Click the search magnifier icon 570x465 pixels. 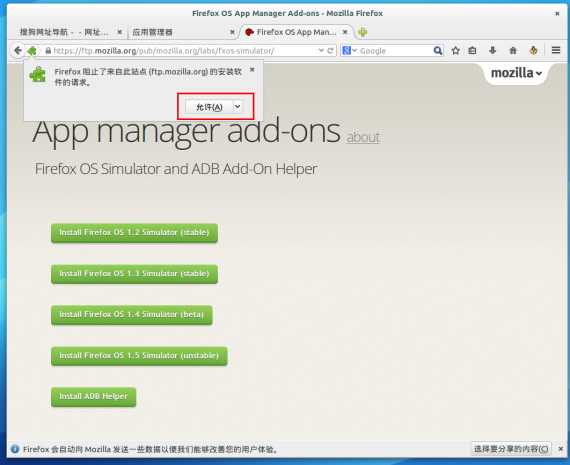click(x=438, y=51)
